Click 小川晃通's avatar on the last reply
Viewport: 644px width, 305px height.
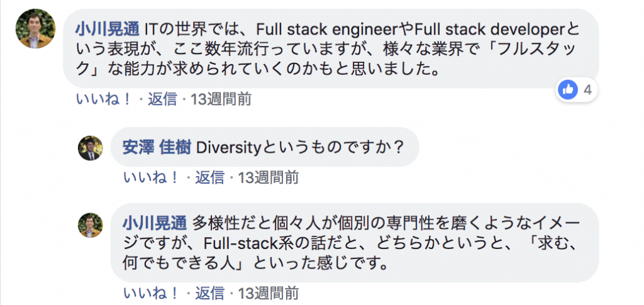point(90,225)
